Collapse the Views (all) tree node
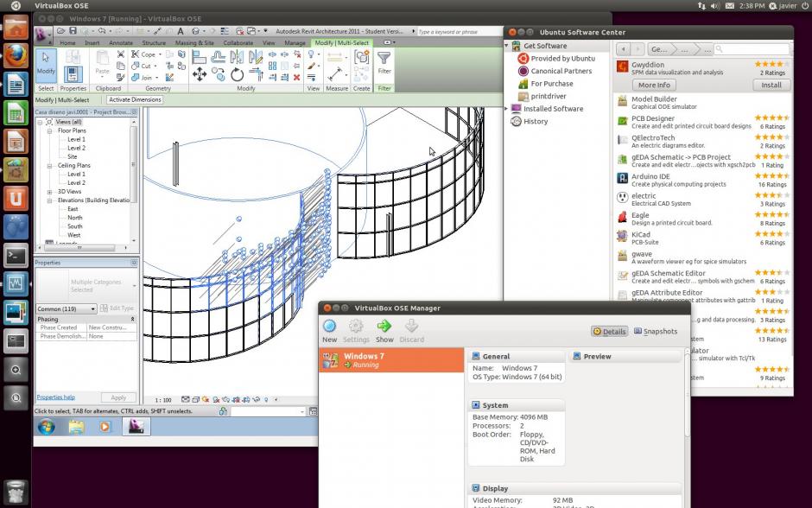Image resolution: width=812 pixels, height=508 pixels. pyautogui.click(x=40, y=122)
